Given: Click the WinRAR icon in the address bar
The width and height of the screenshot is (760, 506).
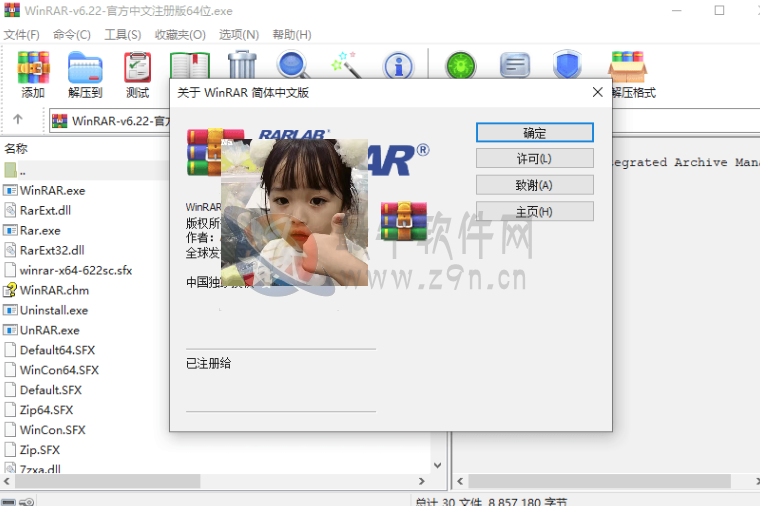Looking at the screenshot, I should [x=60, y=121].
